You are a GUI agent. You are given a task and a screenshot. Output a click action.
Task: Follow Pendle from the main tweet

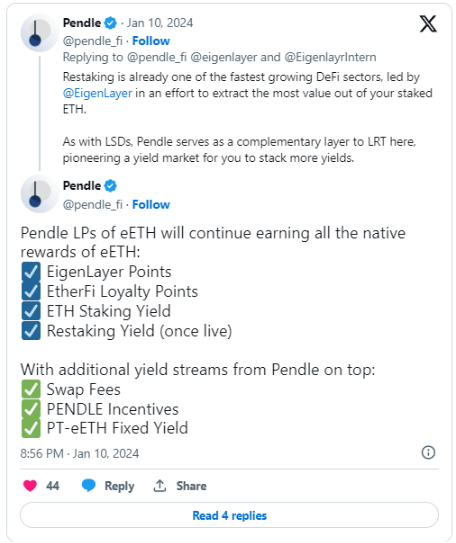151,204
